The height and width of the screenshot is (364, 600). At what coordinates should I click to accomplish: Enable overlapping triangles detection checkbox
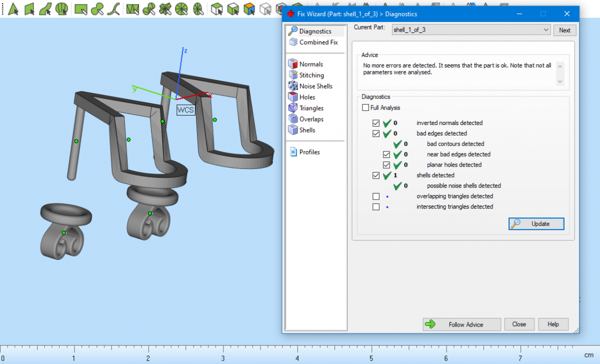click(376, 196)
